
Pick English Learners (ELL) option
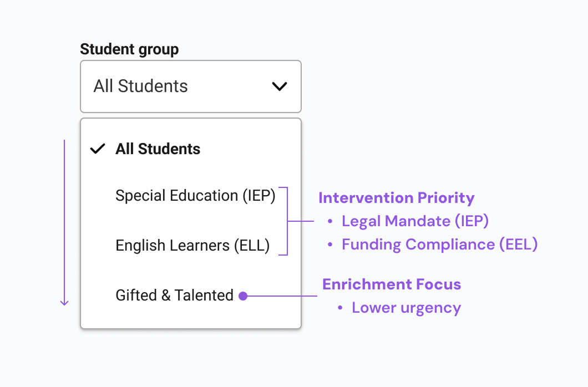tap(192, 246)
